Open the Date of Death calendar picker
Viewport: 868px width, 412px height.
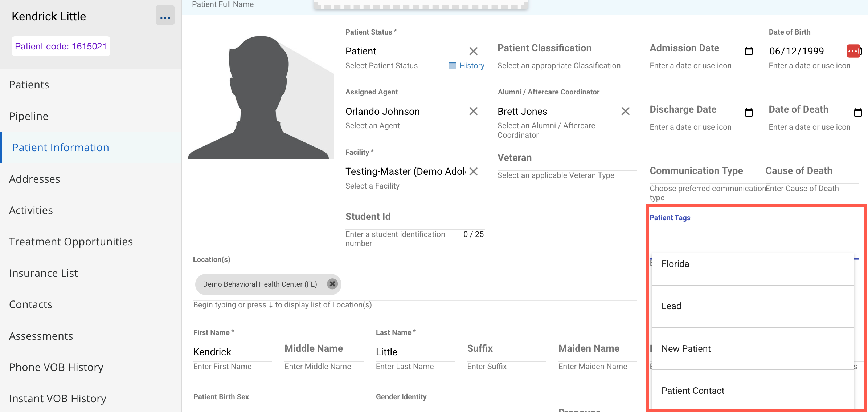click(x=857, y=113)
